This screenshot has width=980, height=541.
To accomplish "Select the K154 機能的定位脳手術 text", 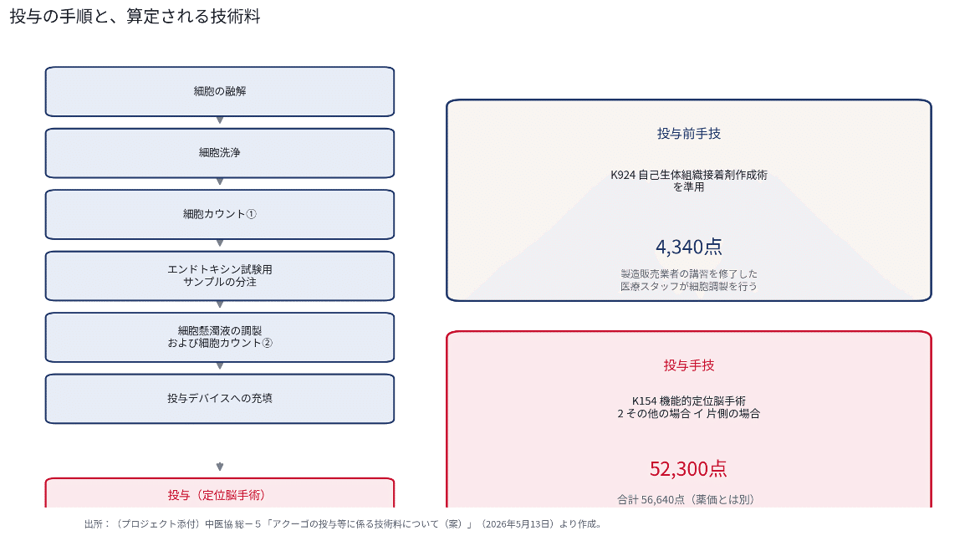I will [x=689, y=401].
